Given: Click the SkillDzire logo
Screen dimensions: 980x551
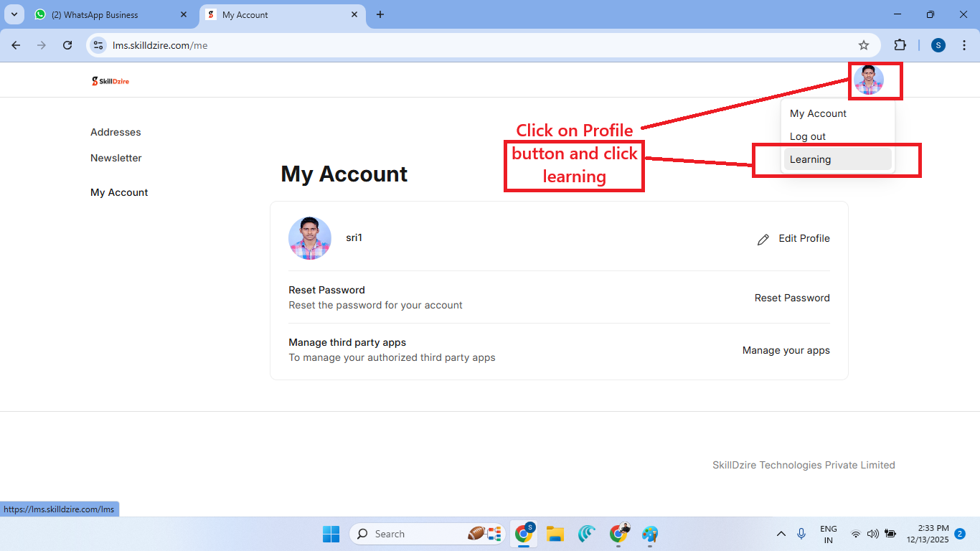Looking at the screenshot, I should [110, 80].
